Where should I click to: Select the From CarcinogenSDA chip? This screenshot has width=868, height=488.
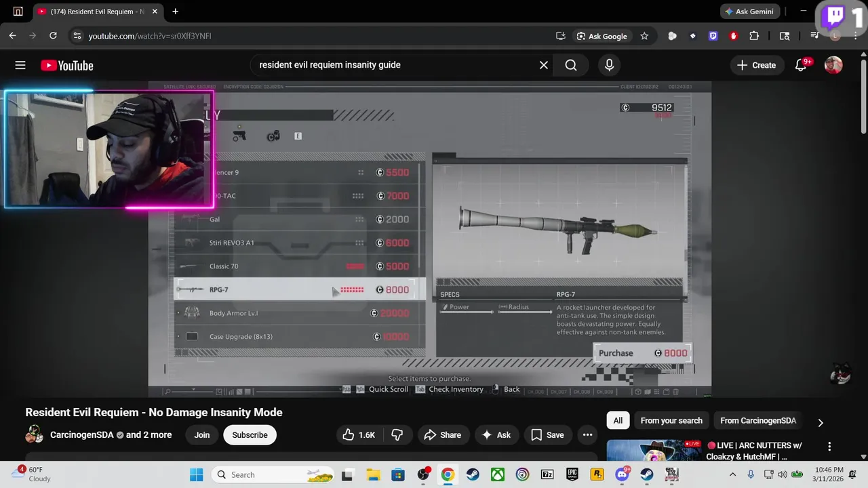coord(758,421)
